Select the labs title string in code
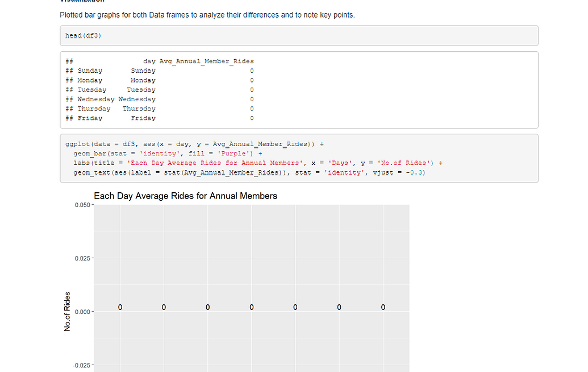 (x=216, y=163)
